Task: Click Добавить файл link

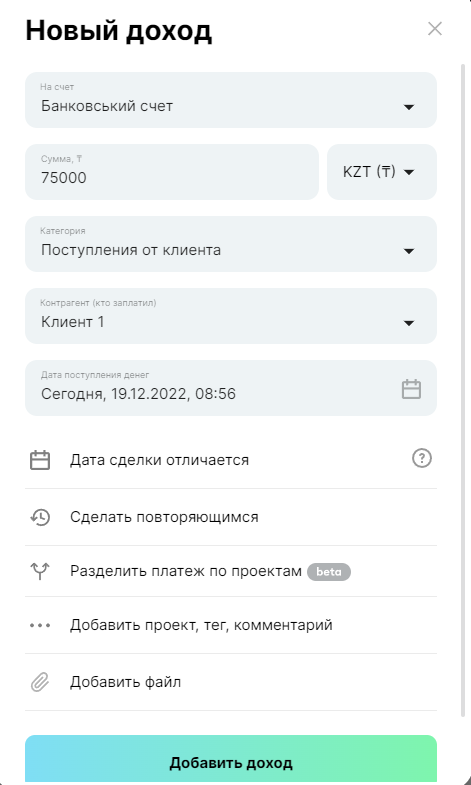Action: (126, 682)
